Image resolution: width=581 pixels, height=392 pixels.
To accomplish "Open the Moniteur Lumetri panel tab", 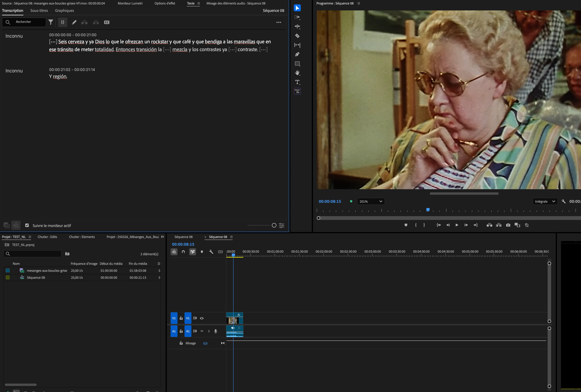I will (x=130, y=3).
